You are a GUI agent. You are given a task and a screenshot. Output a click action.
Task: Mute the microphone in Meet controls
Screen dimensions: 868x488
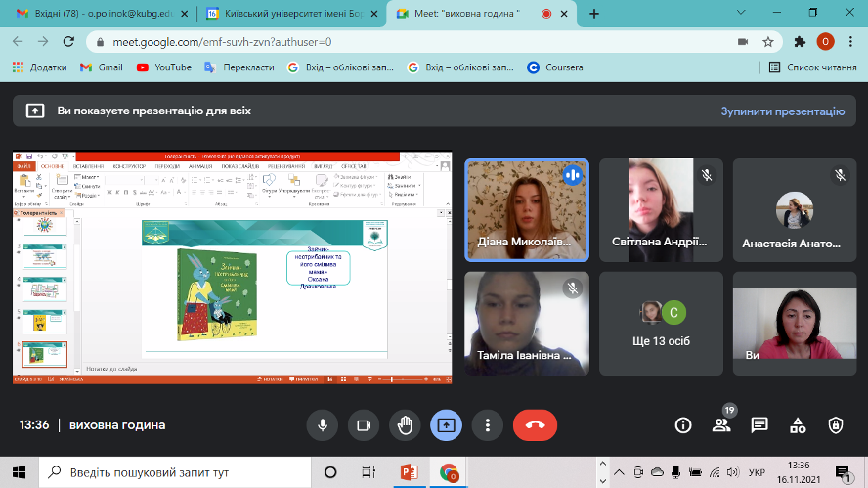323,425
